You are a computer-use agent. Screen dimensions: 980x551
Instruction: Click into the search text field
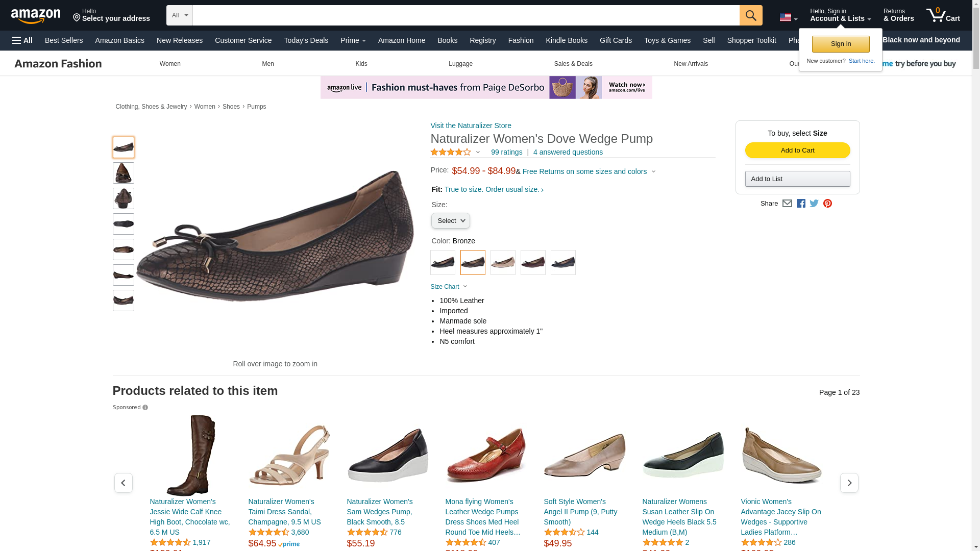coord(465,15)
